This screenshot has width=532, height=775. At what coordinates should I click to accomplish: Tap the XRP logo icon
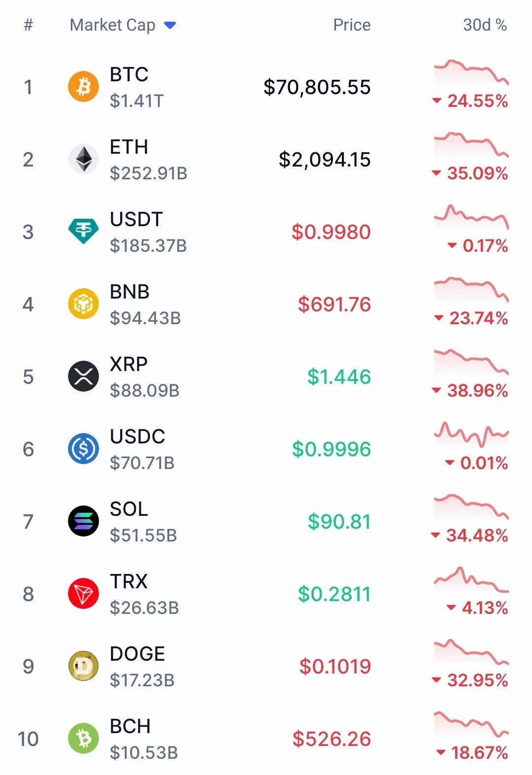tap(83, 376)
